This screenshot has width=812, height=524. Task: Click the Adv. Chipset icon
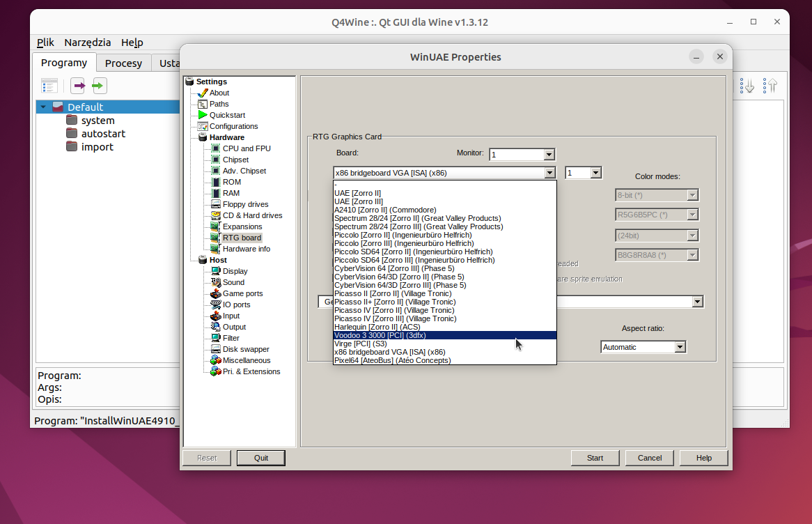[216, 171]
